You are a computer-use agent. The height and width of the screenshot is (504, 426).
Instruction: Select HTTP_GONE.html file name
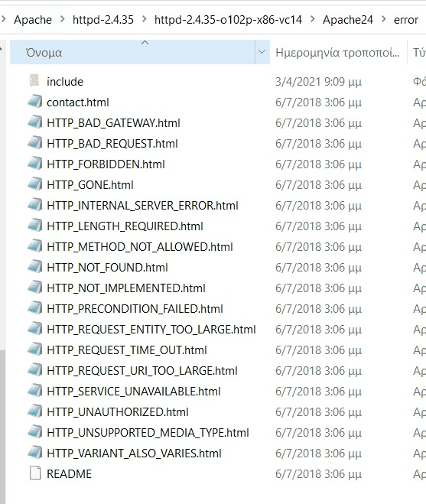click(x=90, y=185)
